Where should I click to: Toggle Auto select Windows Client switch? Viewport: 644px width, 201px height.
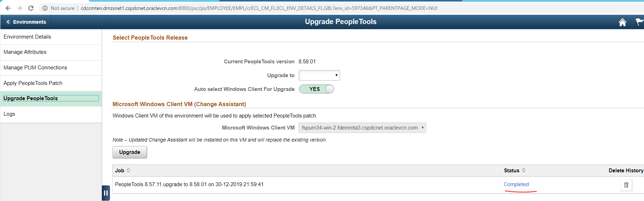point(316,89)
